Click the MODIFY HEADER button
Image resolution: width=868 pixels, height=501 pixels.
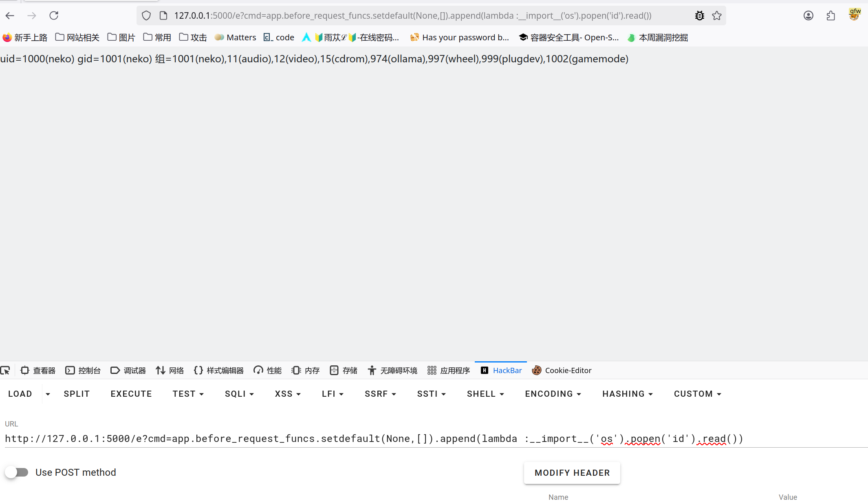click(572, 472)
